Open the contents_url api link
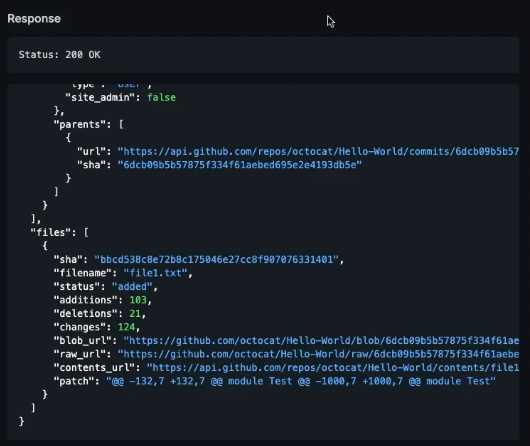530x446 pixels. click(x=333, y=368)
